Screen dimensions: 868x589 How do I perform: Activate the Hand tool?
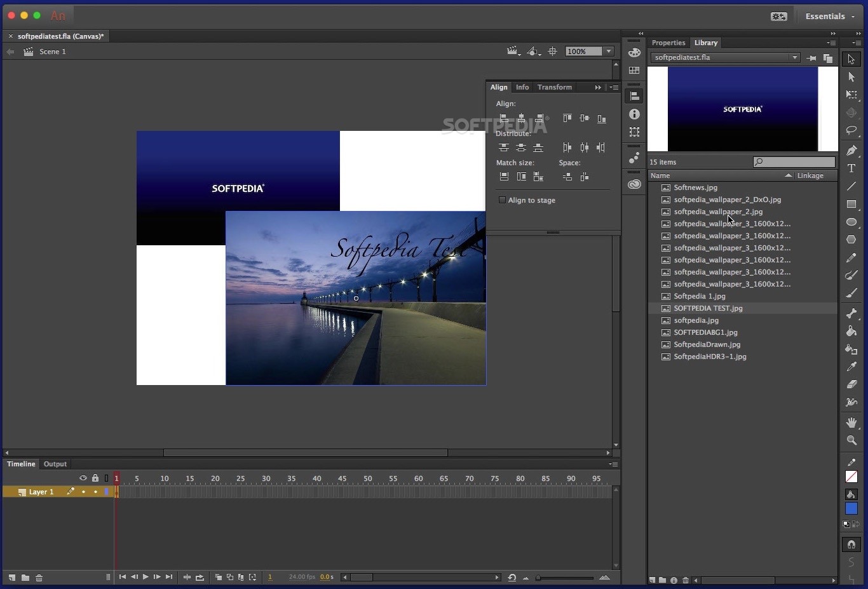click(851, 423)
